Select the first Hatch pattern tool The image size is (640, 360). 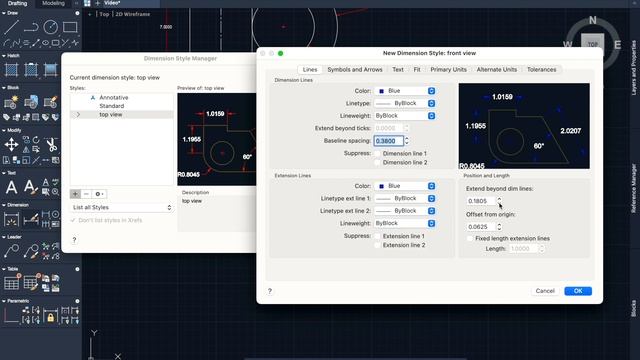point(11,70)
